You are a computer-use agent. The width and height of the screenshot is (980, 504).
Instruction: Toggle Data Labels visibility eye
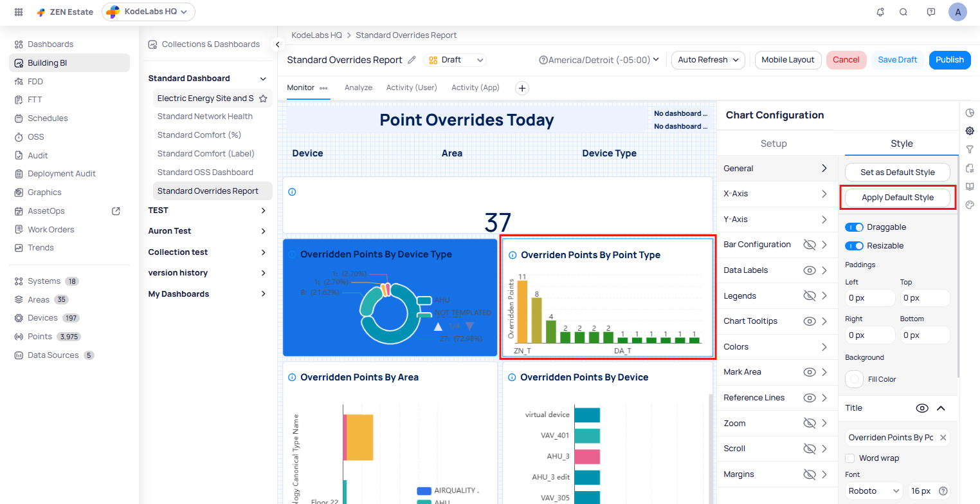click(810, 270)
